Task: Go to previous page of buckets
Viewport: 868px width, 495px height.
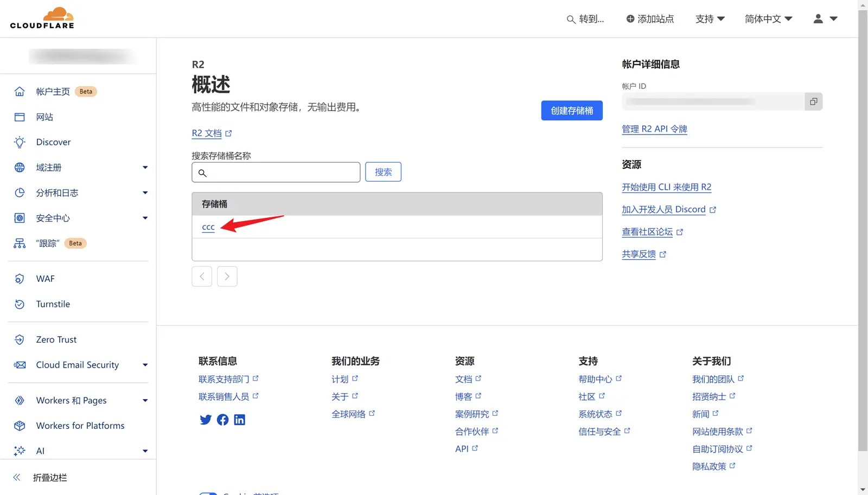Action: [x=202, y=277]
